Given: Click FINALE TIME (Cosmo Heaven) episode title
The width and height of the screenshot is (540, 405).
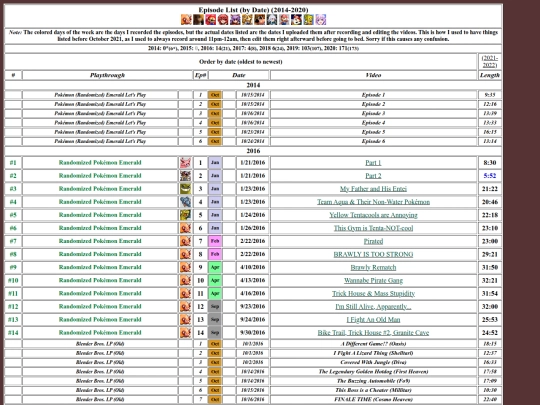Looking at the screenshot, I should (373, 399).
